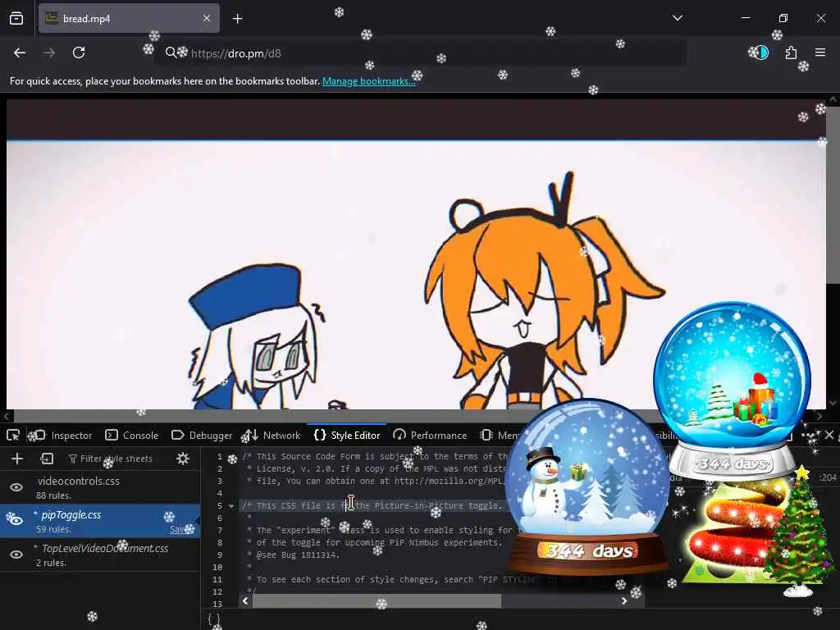
Task: Click the "88 rules." text
Action: point(53,495)
